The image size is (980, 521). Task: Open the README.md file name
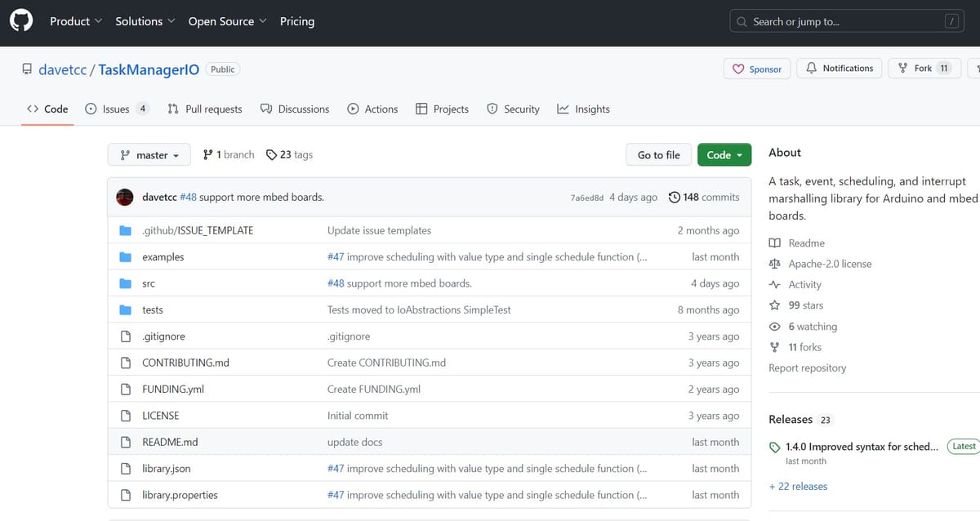[170, 443]
